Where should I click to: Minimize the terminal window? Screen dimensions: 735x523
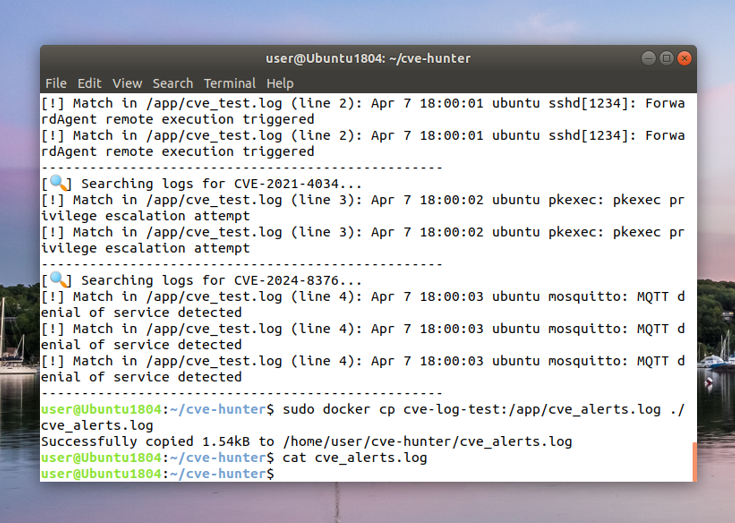pos(648,59)
